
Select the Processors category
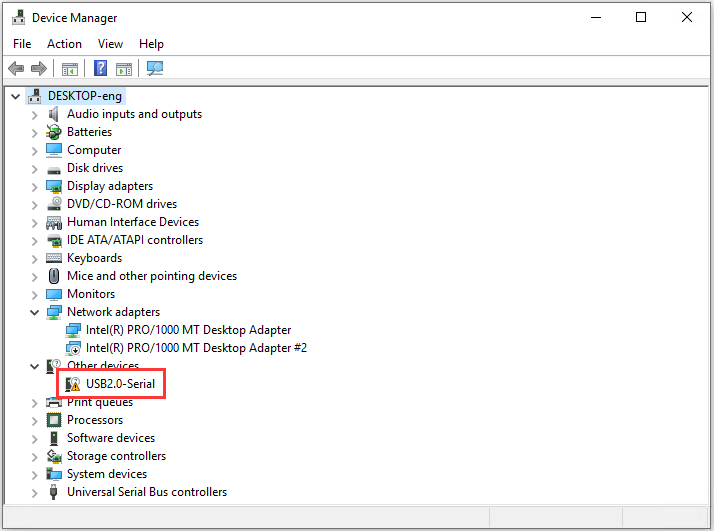coord(95,420)
